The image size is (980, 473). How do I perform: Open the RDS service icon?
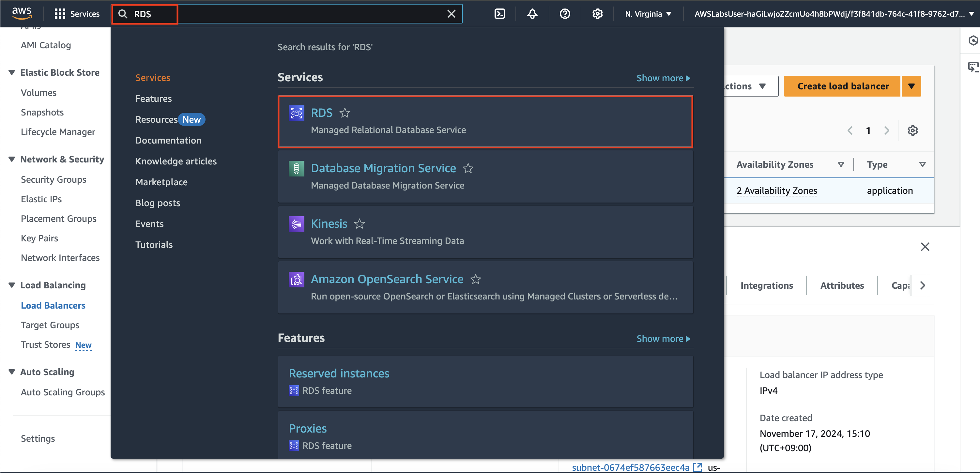click(x=296, y=113)
